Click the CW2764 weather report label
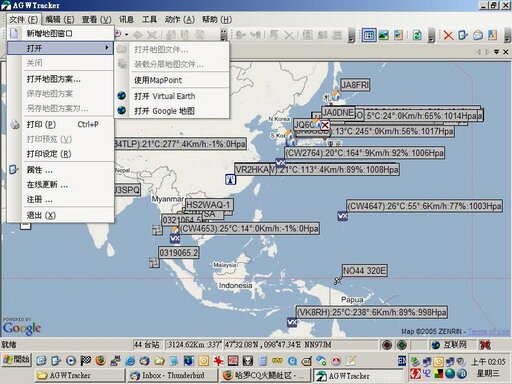512x384 pixels. pyautogui.click(x=365, y=153)
